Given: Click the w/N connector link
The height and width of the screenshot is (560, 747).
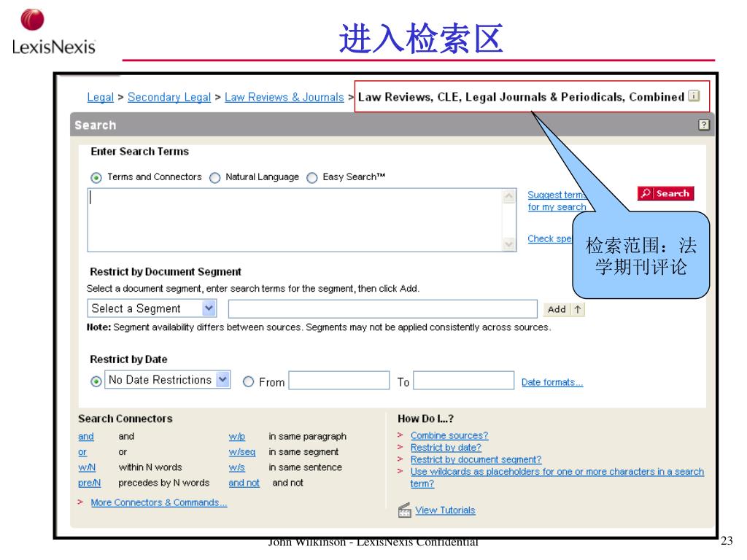Looking at the screenshot, I should tap(87, 467).
